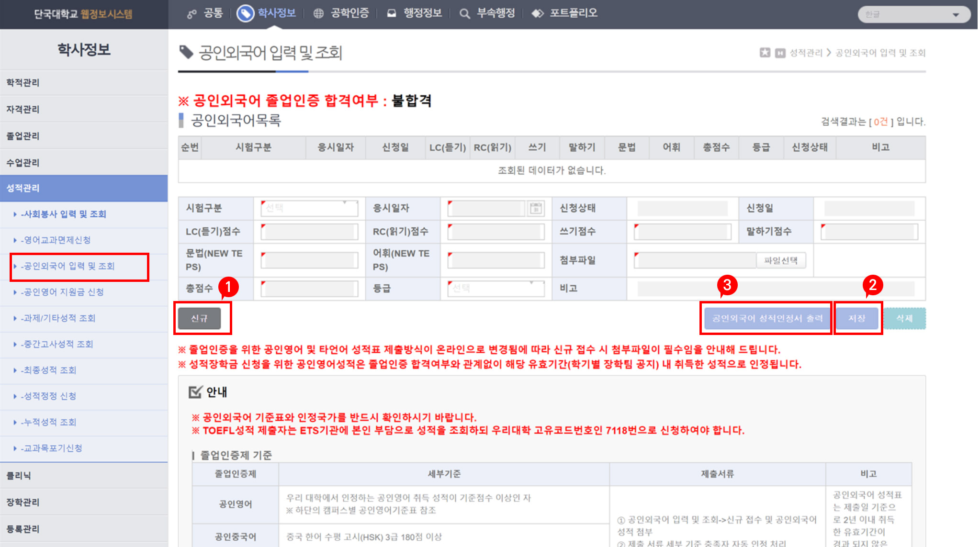Open the language dropdown at top right

point(913,14)
